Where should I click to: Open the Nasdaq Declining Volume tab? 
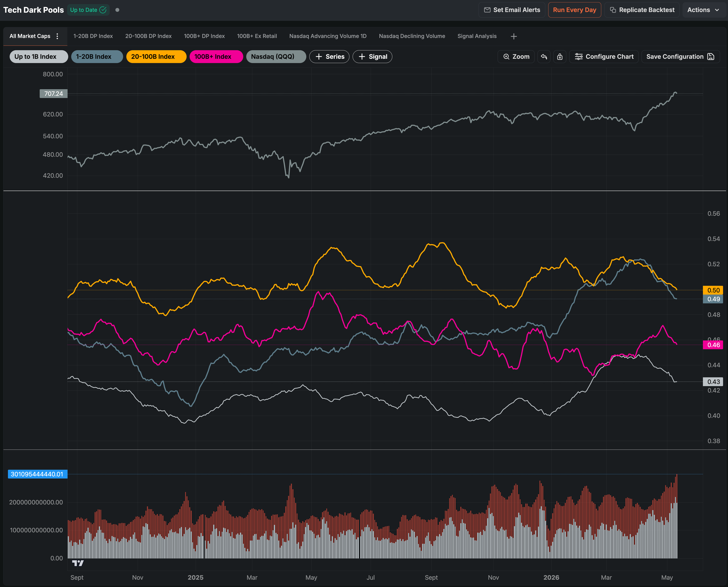(412, 36)
